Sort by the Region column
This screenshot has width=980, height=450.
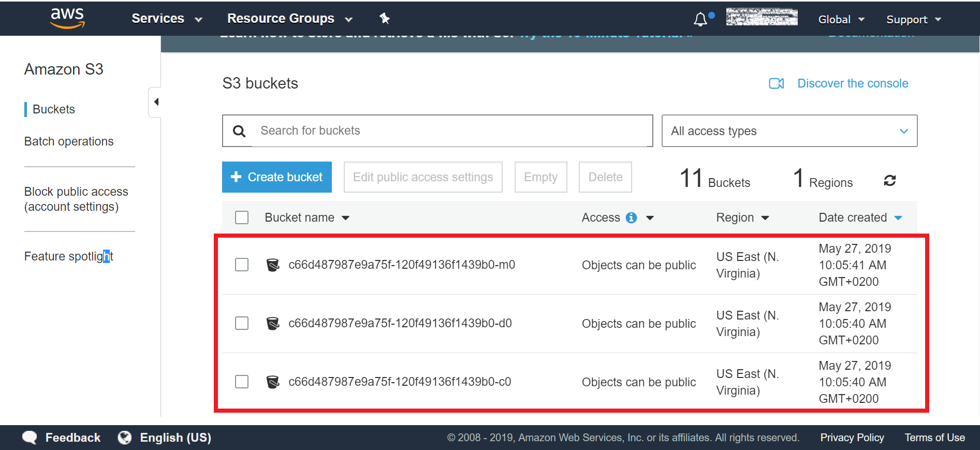(742, 217)
